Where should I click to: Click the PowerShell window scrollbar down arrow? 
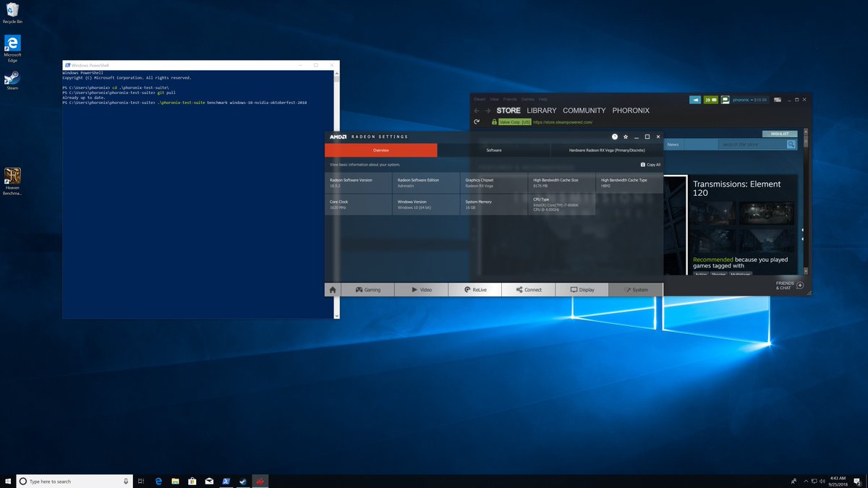pos(336,316)
